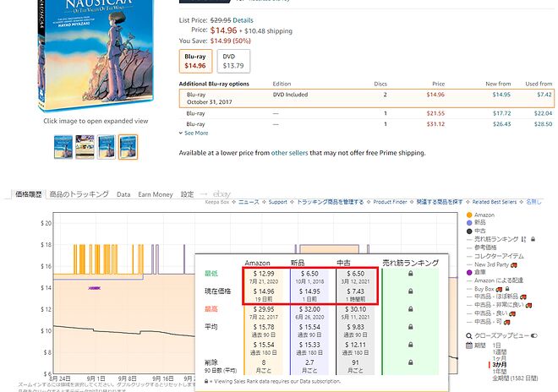Select the DVD $13.79 format button
Viewport: 558px width, 392px height.
tap(233, 61)
